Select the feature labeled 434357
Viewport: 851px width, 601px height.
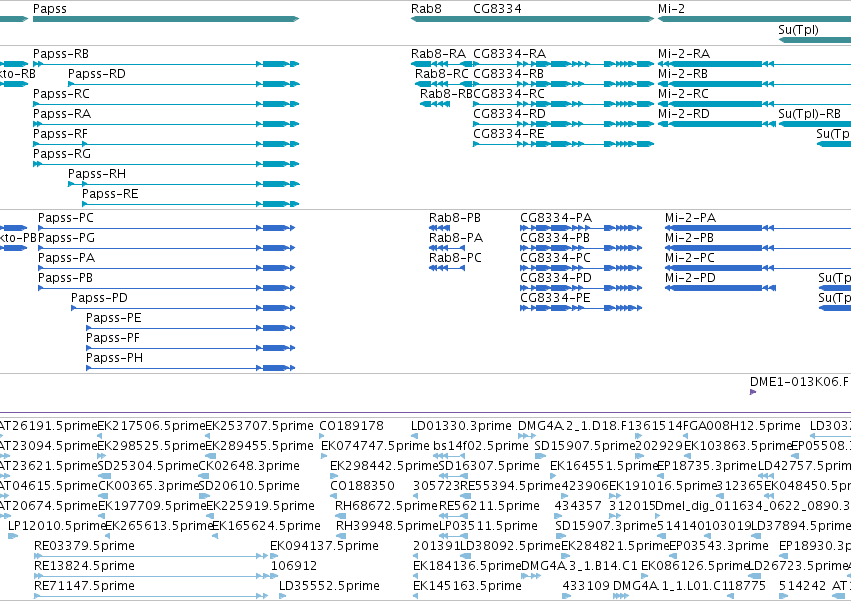(577, 506)
